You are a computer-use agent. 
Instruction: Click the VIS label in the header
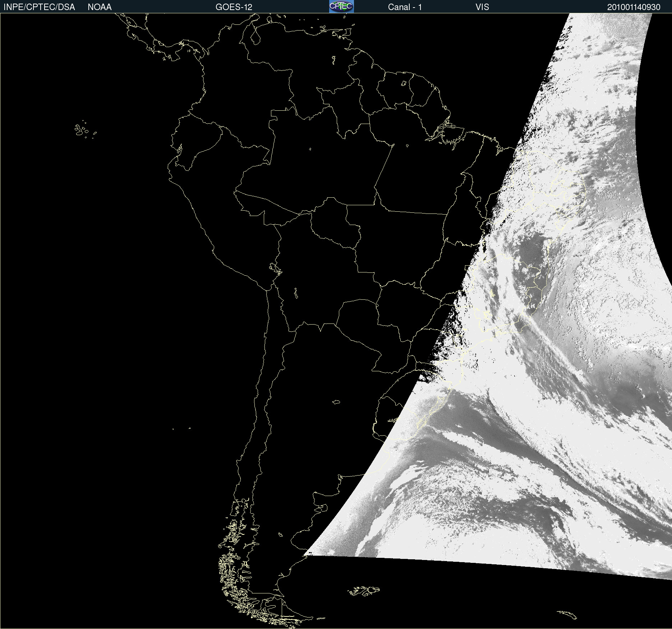(482, 7)
